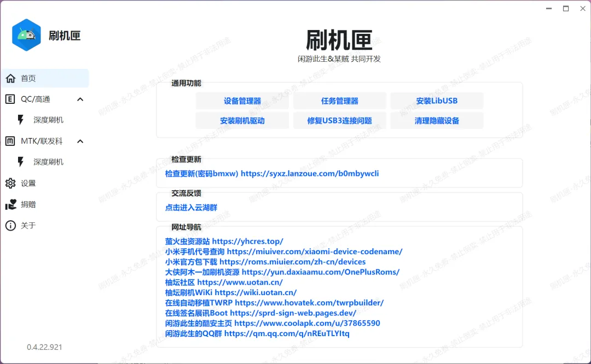Open 柚坛刷机WiKi link
The height and width of the screenshot is (364, 591).
pyautogui.click(x=231, y=292)
